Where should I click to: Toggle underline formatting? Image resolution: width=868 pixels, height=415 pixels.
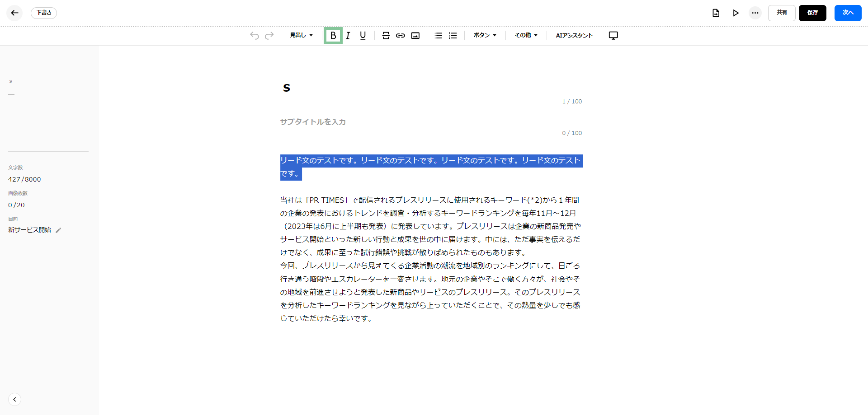(363, 36)
